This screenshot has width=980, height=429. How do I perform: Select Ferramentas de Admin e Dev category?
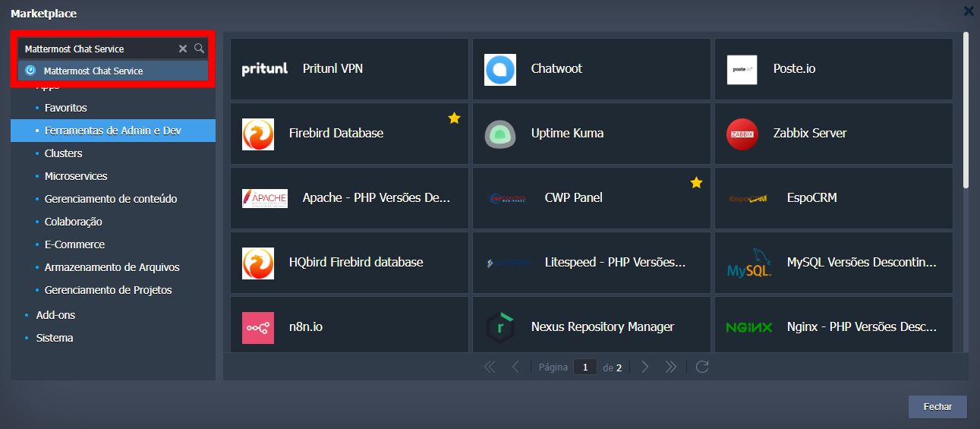[x=113, y=131]
